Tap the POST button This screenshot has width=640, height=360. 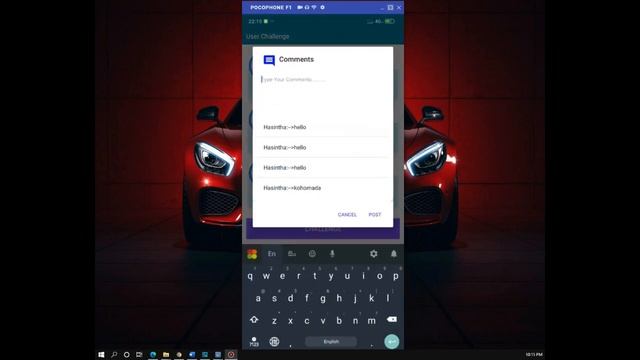[375, 215]
